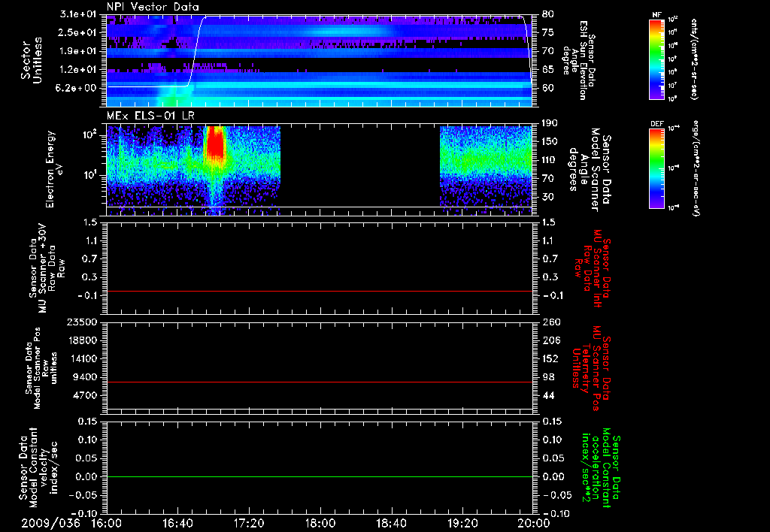Click the '150' scanner angle tick value
Screen dimensions: 770x532
pyautogui.click(x=550, y=141)
